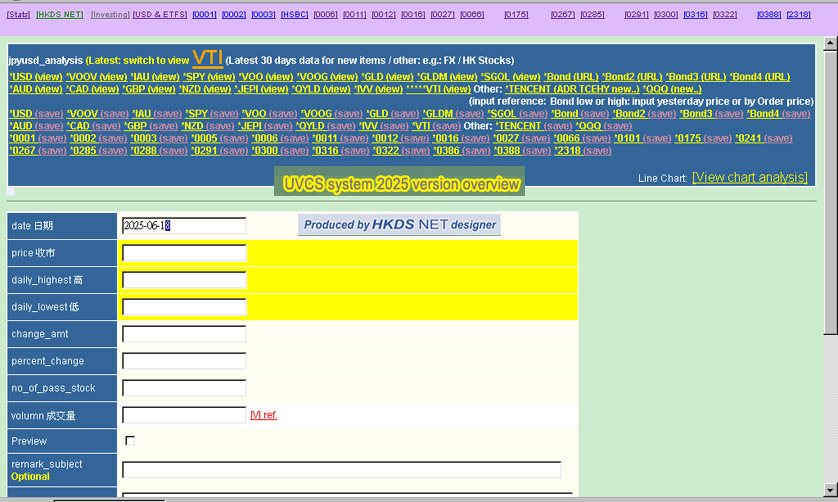Click the *TENCENT (save) link
Image resolution: width=838 pixels, height=502 pixels.
coord(533,126)
